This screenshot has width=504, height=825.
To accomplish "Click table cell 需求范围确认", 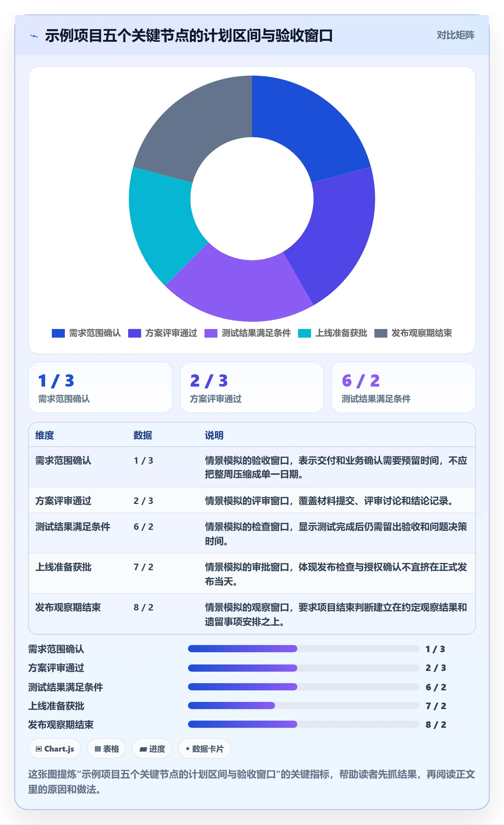I will tap(63, 460).
